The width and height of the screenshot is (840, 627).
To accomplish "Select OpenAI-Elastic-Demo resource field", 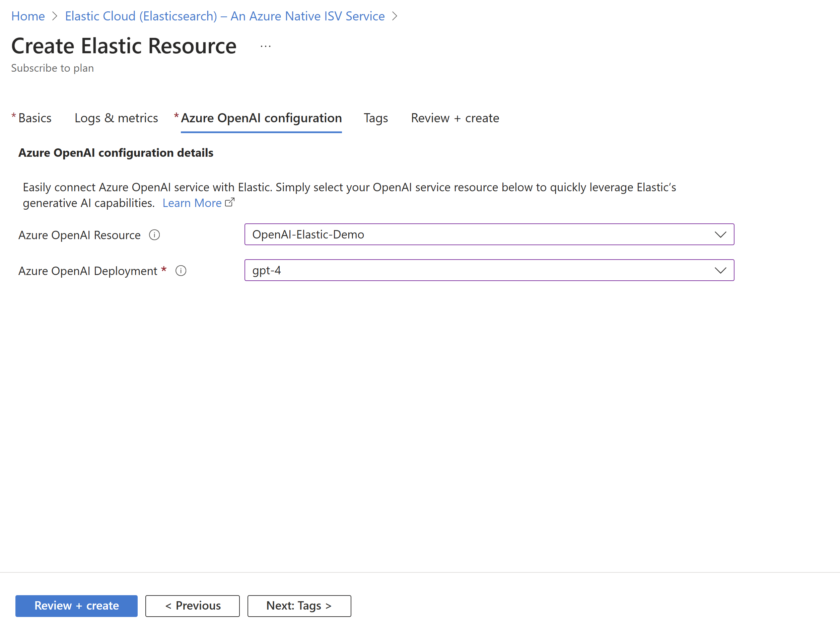I will pos(488,234).
